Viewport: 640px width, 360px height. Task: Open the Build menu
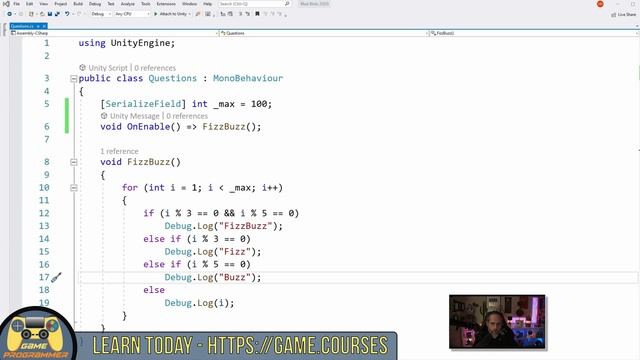[78, 4]
